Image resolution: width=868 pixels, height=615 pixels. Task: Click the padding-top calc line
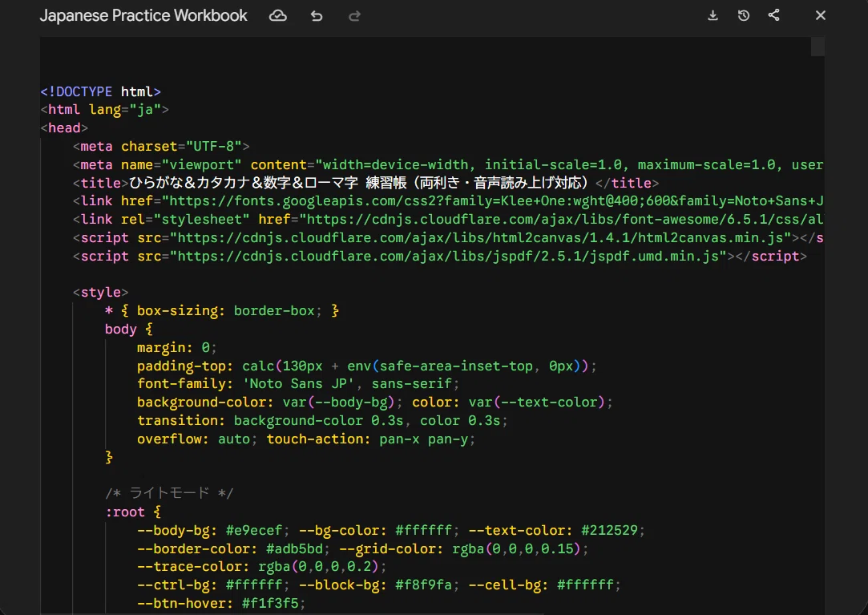pos(367,366)
